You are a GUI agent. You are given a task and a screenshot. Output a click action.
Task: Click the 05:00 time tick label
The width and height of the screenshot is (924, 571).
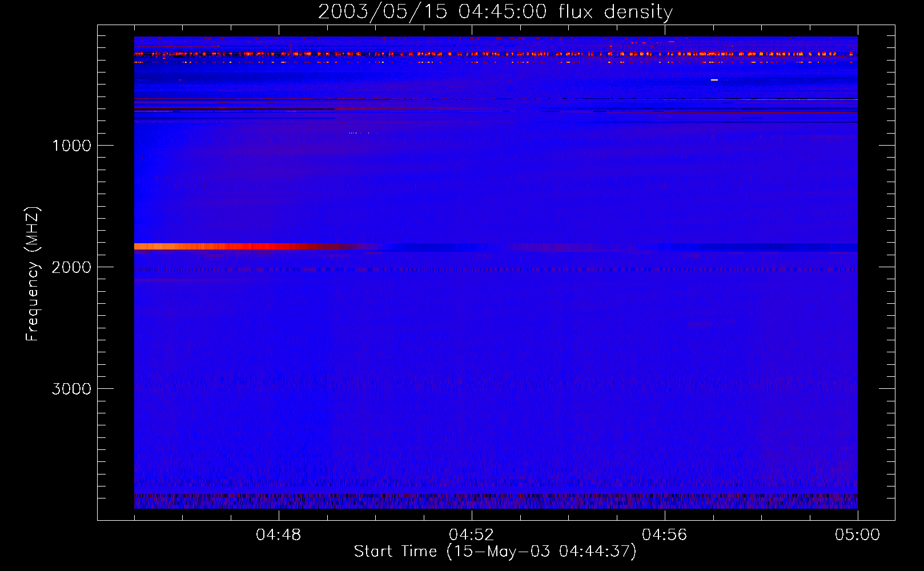pyautogui.click(x=857, y=535)
